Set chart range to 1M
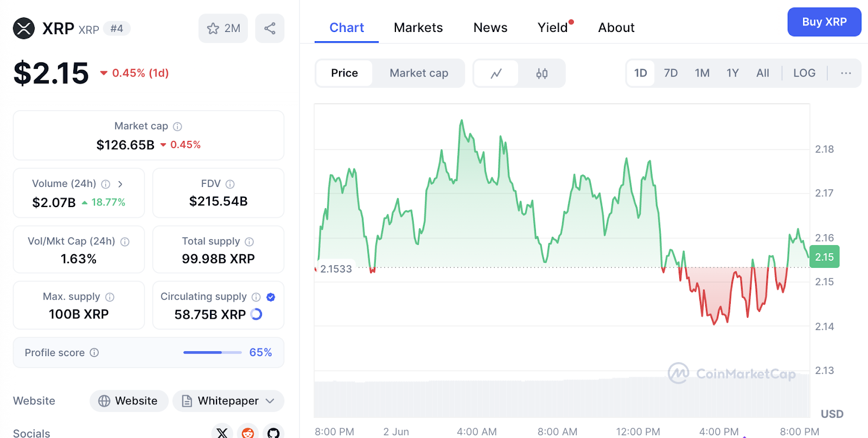 point(702,73)
